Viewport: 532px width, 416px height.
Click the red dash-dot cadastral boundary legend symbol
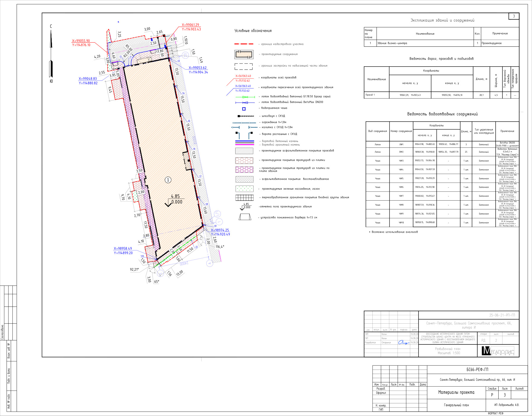click(x=244, y=44)
